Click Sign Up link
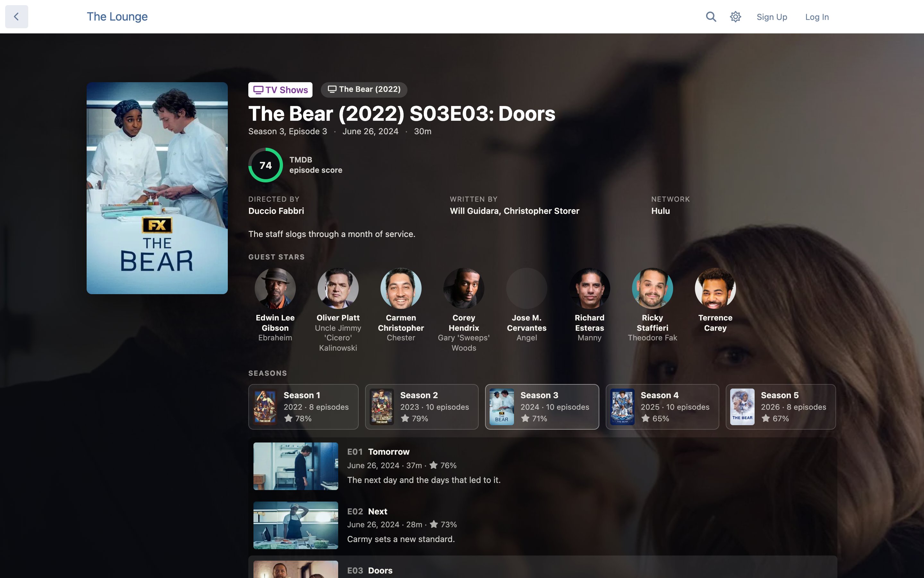The image size is (924, 578). click(772, 17)
